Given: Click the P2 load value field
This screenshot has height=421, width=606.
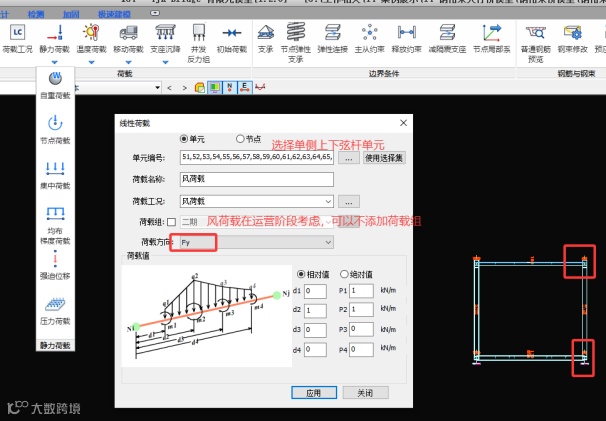Looking at the screenshot, I should click(x=361, y=310).
